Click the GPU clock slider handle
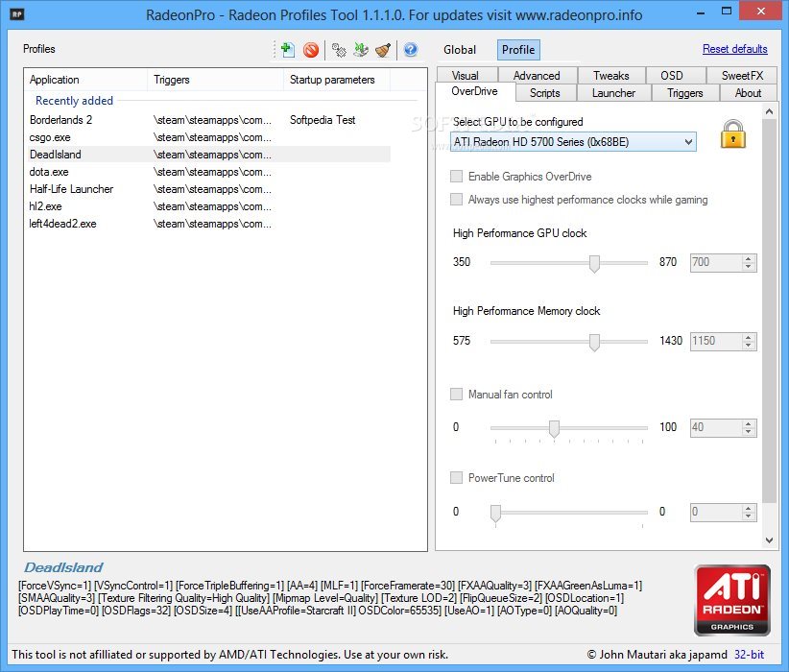This screenshot has width=789, height=672. [594, 263]
